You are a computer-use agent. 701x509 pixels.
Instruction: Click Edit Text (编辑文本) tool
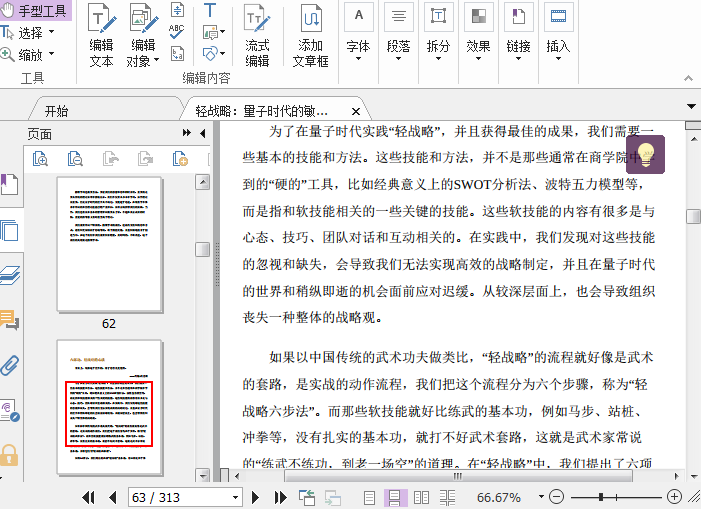101,35
